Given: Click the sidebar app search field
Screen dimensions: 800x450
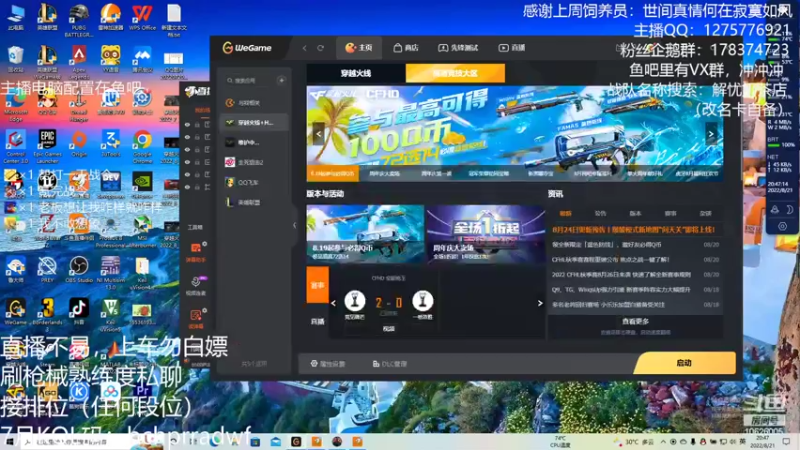Looking at the screenshot, I should click(250, 81).
